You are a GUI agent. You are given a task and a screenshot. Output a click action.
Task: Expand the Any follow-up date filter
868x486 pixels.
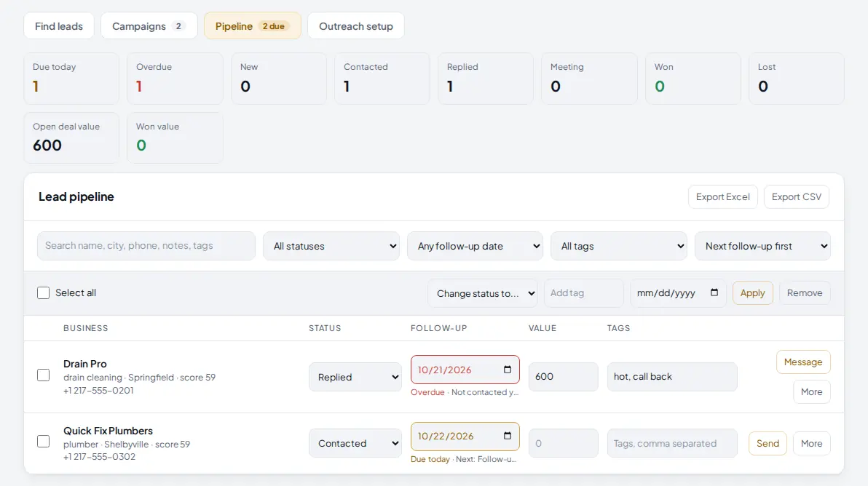pyautogui.click(x=475, y=246)
